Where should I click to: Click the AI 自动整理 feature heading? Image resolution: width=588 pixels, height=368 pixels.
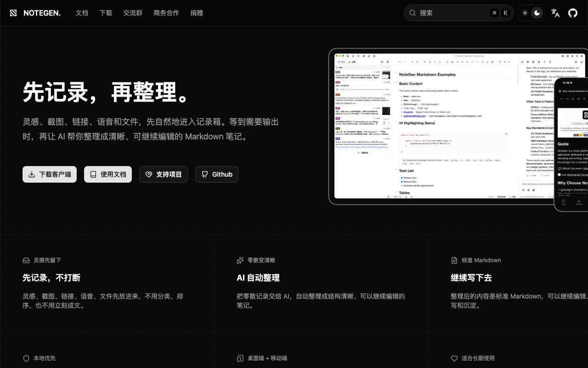point(258,278)
